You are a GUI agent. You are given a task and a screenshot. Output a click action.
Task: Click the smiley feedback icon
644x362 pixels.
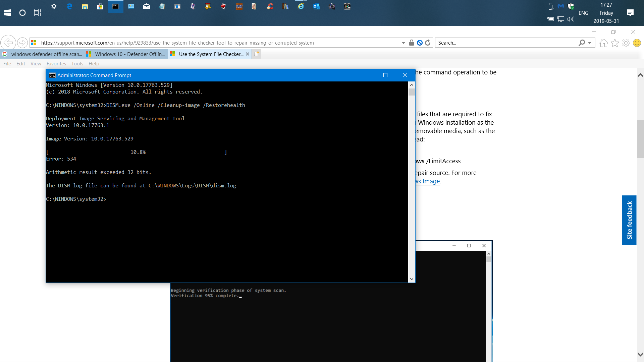(637, 43)
